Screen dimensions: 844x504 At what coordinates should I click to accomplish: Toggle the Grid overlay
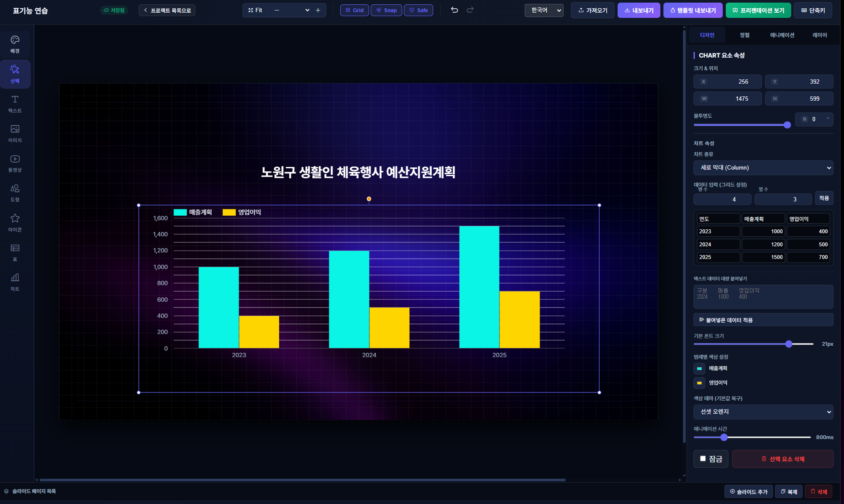355,10
